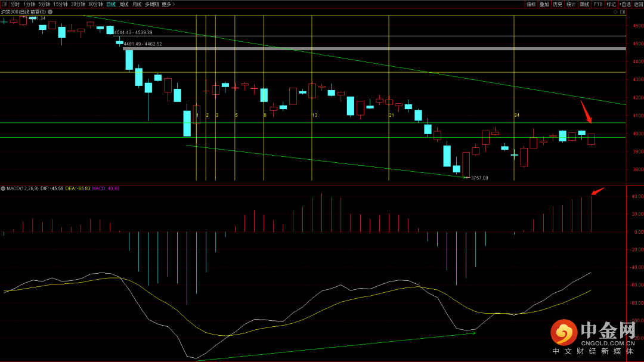The image size is (644, 362).
Task: Click the 指标 indicators button
Action: [531, 4]
